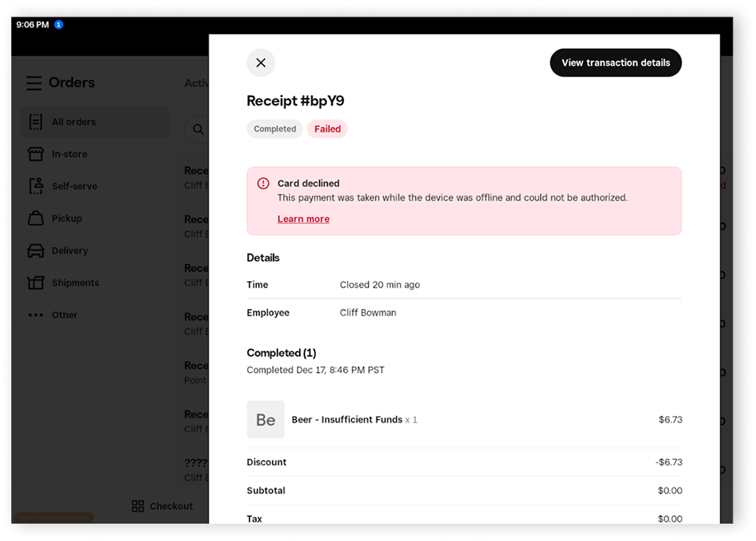
Task: Go to Checkout in bottom bar
Action: tap(162, 506)
